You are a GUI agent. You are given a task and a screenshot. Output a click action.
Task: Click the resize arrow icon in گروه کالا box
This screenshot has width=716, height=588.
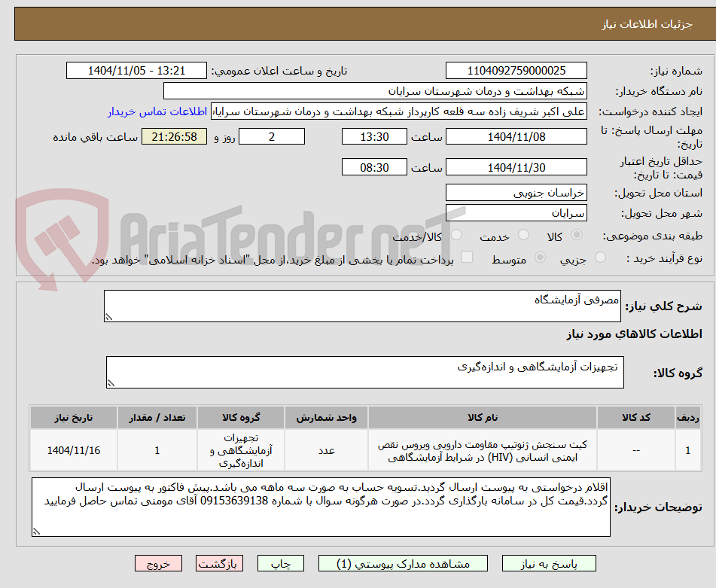pyautogui.click(x=110, y=382)
